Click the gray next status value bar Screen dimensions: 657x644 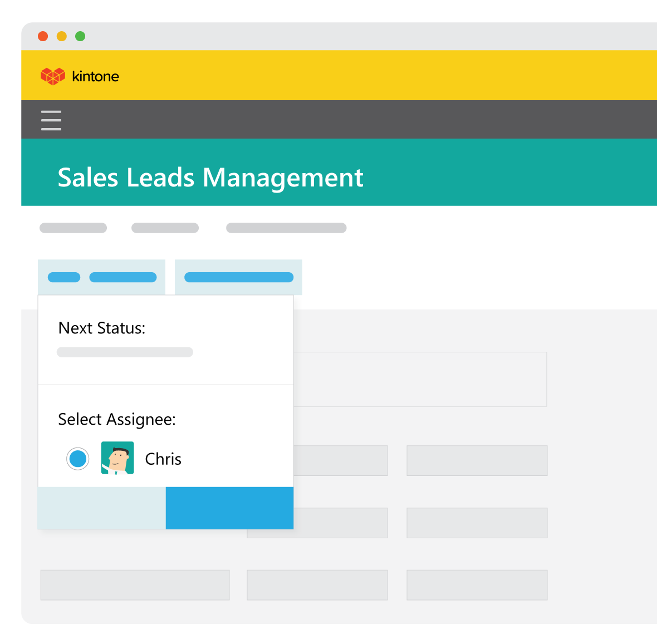(x=125, y=352)
